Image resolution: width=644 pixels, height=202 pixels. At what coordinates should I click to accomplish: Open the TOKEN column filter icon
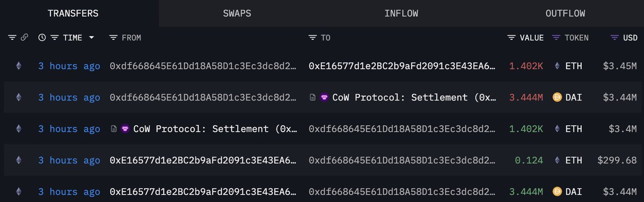click(556, 38)
